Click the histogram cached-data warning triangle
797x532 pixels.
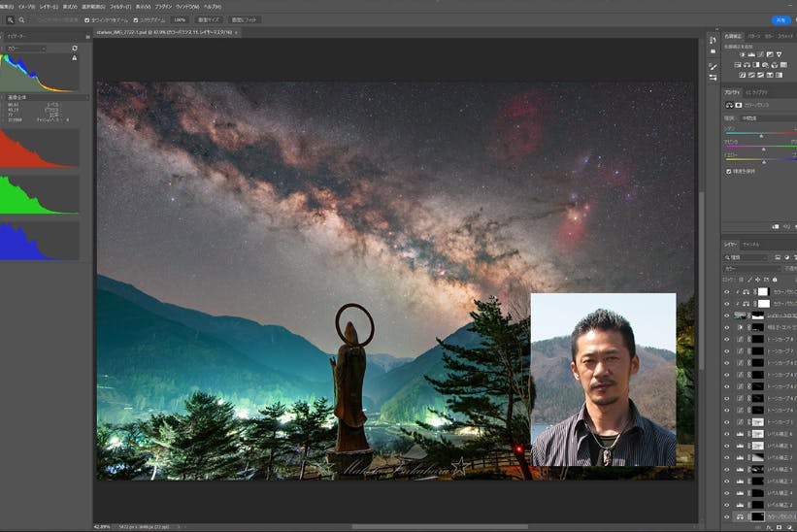click(75, 58)
